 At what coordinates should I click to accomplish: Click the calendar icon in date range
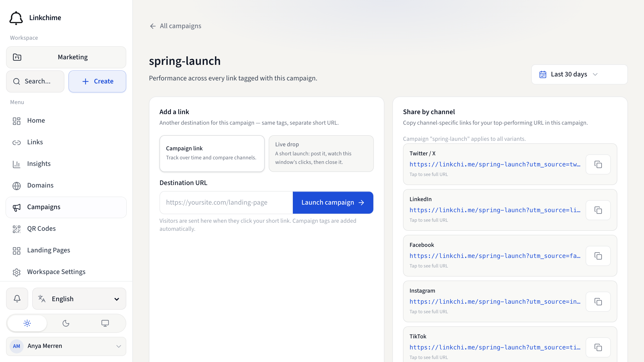tap(543, 74)
